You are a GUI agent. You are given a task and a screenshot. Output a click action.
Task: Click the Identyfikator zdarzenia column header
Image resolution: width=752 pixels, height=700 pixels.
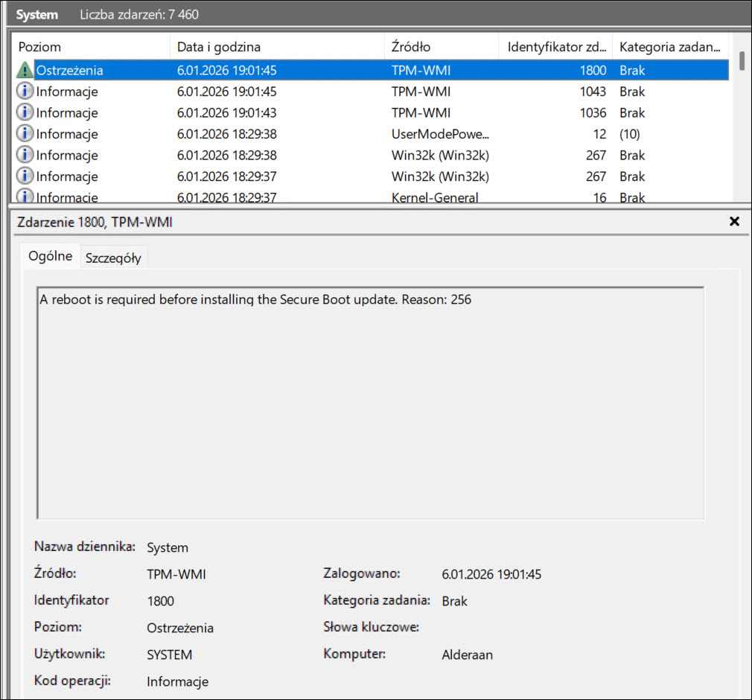coord(555,47)
